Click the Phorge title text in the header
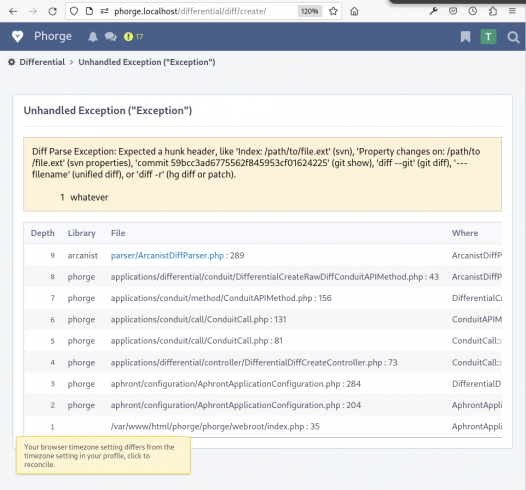The height and width of the screenshot is (490, 526). coord(53,36)
